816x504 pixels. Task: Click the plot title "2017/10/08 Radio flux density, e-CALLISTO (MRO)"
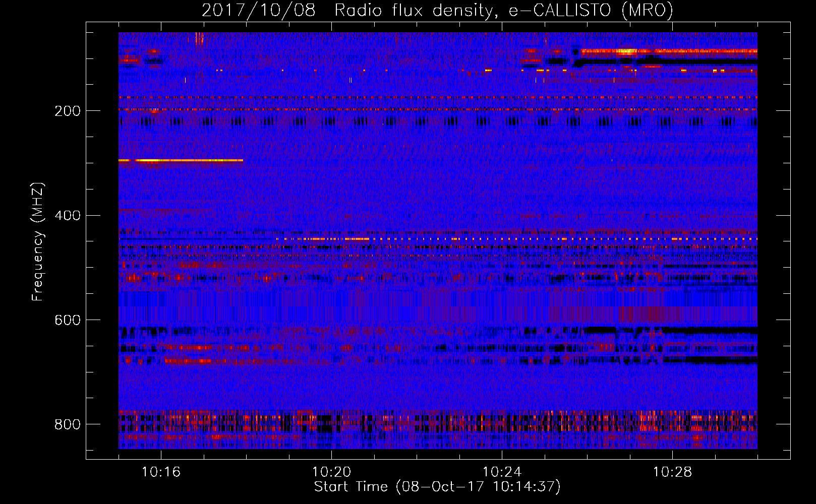[437, 10]
